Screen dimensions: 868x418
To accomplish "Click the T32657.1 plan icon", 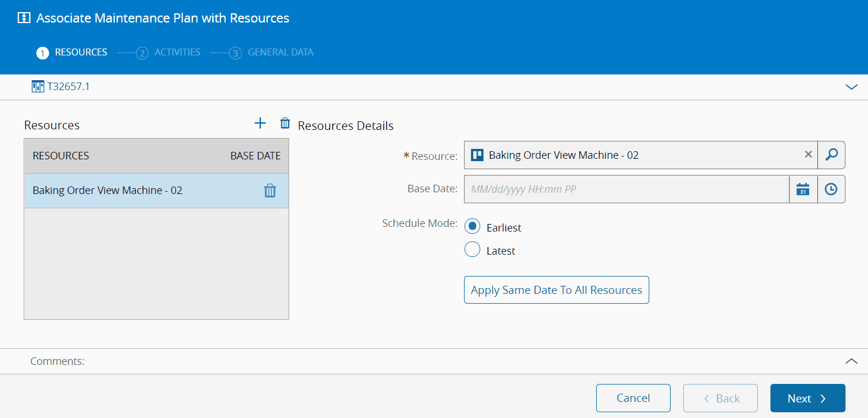I will tap(38, 87).
